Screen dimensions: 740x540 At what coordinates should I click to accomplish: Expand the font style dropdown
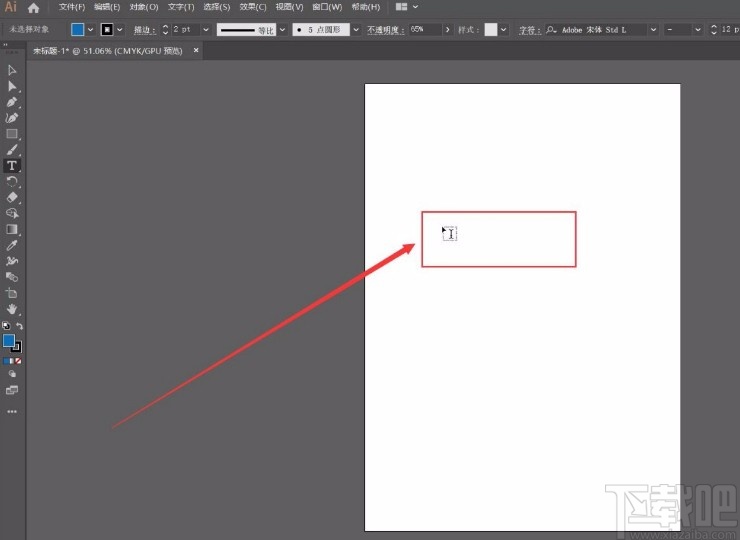[698, 30]
